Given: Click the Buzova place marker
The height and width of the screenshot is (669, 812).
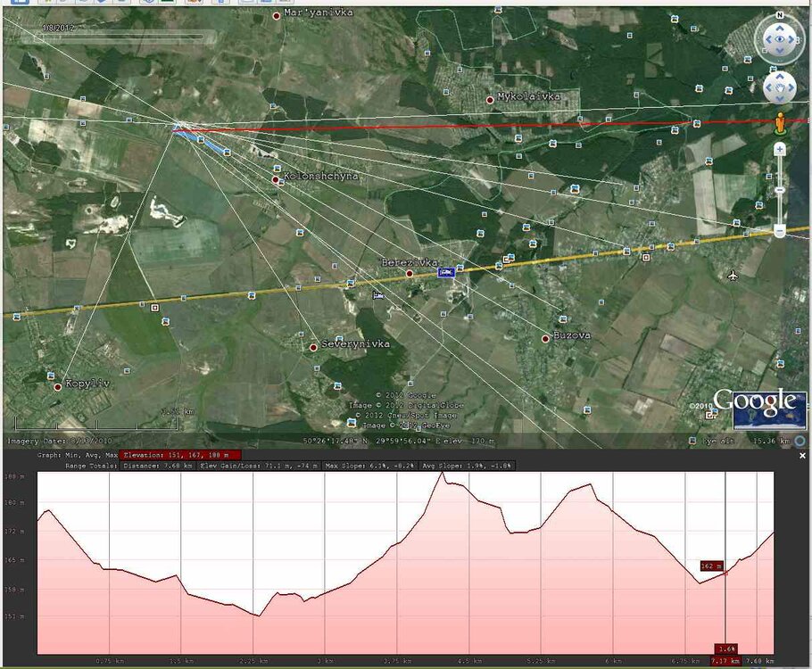Looking at the screenshot, I should tap(545, 339).
